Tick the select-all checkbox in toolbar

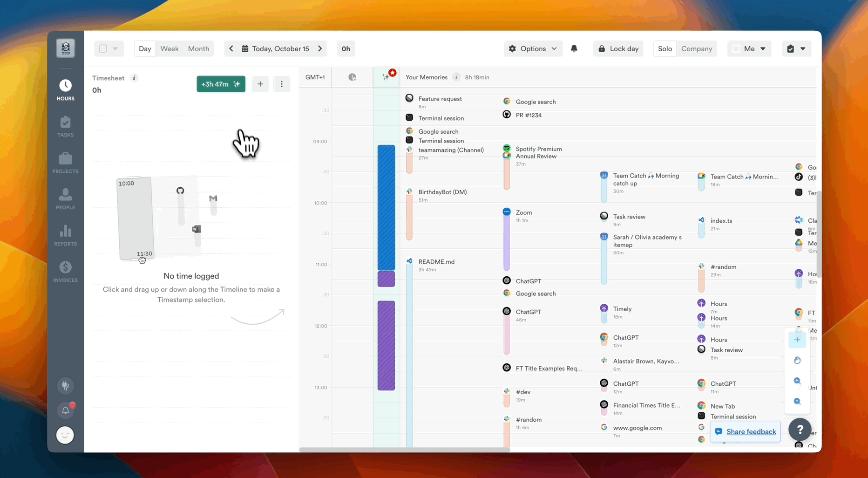point(103,48)
